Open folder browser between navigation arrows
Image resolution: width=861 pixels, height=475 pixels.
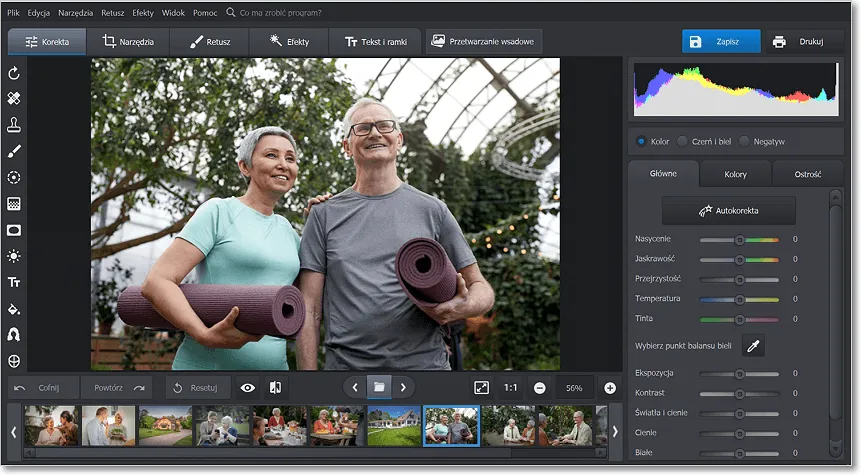378,387
